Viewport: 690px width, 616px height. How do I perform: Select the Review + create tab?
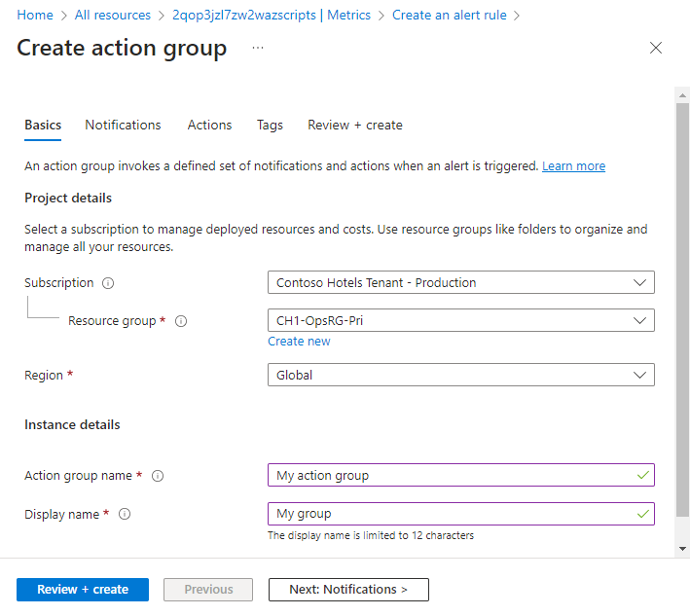[x=354, y=125]
